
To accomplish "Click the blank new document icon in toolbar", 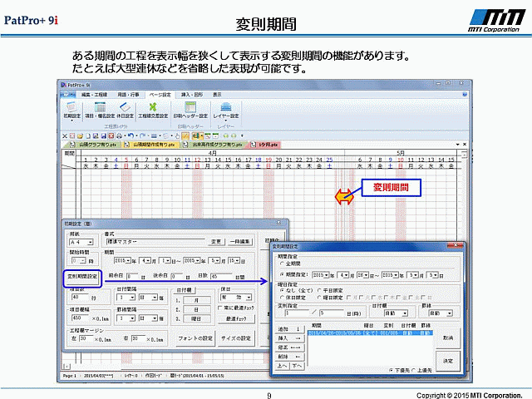I will (88, 136).
